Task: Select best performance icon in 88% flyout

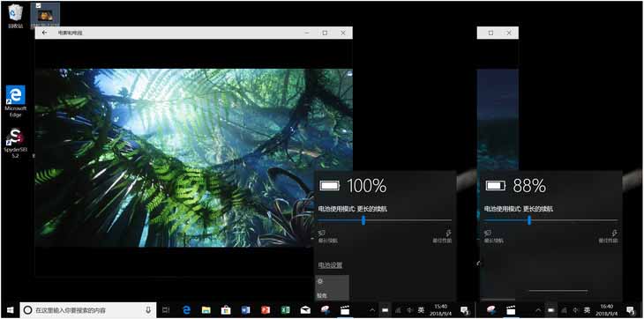Action: (x=614, y=233)
